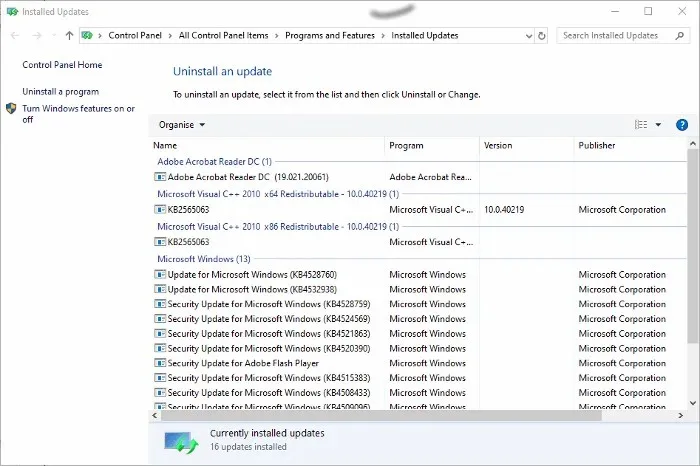Click the refresh icon beside address bar
Screen dimensions: 700x466
point(542,36)
